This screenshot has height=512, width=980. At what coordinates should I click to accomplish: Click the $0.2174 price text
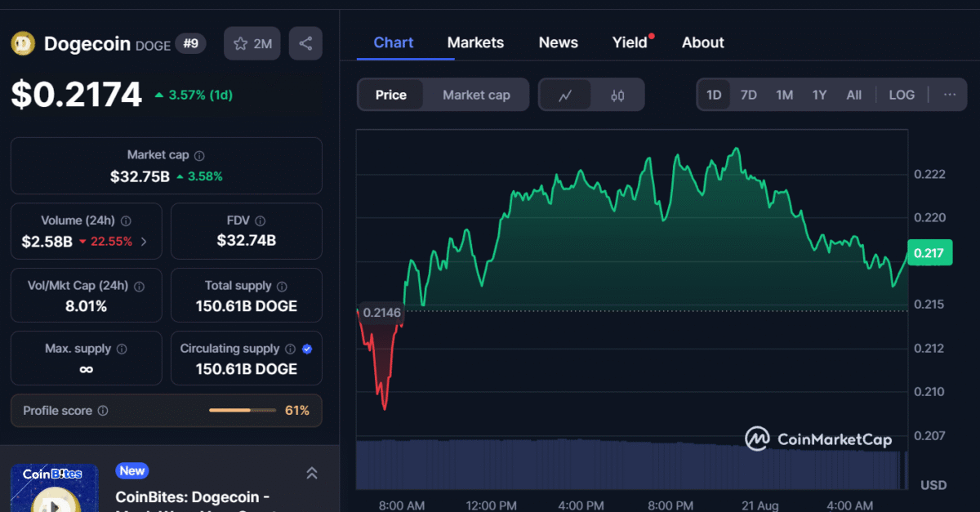[x=76, y=95]
